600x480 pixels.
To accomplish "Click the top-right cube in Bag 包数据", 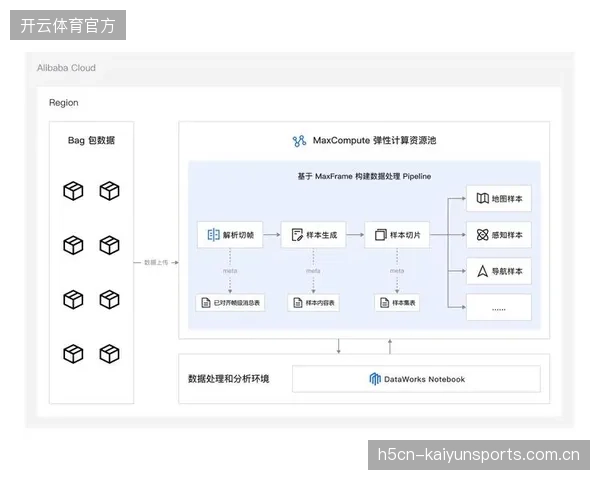I will [109, 191].
